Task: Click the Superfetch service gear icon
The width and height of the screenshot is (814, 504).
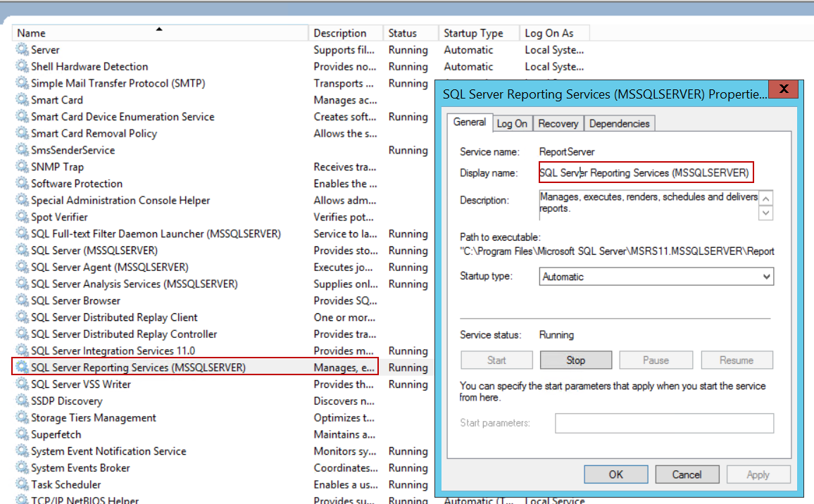Action: (23, 435)
